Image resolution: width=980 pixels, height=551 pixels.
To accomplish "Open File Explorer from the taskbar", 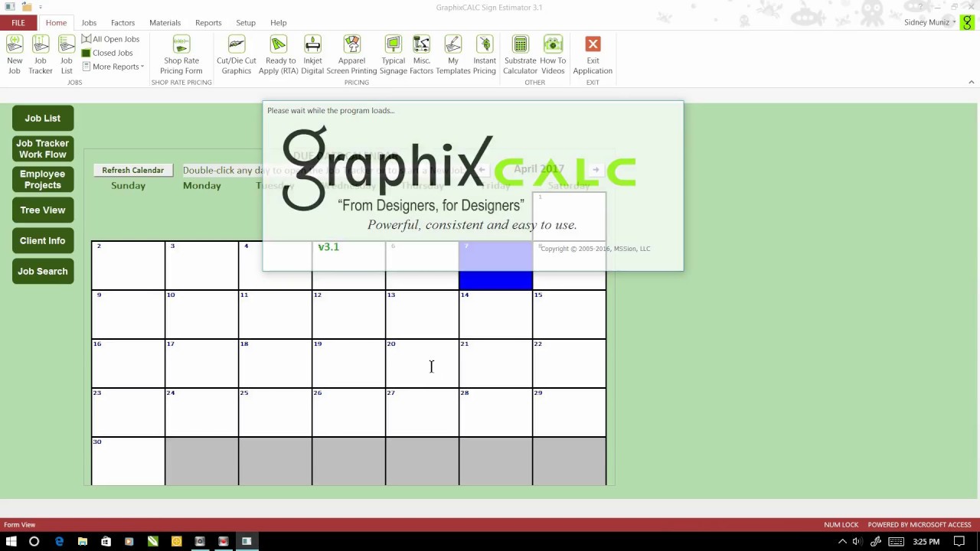I will pos(83,542).
